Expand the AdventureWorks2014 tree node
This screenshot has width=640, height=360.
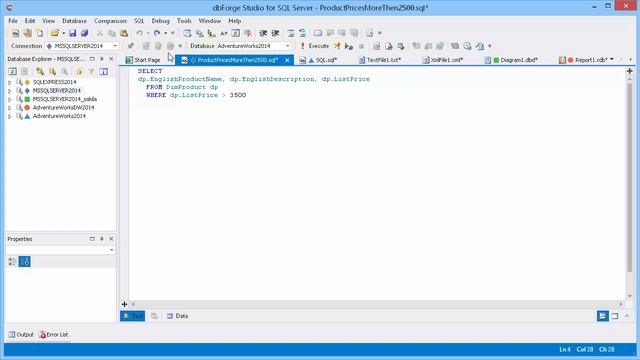click(x=9, y=117)
